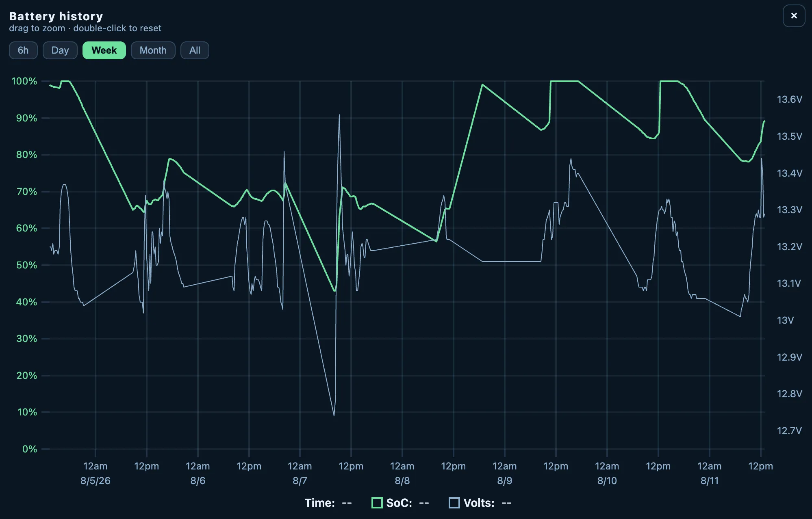Click the 12.9V axis label

[790, 357]
